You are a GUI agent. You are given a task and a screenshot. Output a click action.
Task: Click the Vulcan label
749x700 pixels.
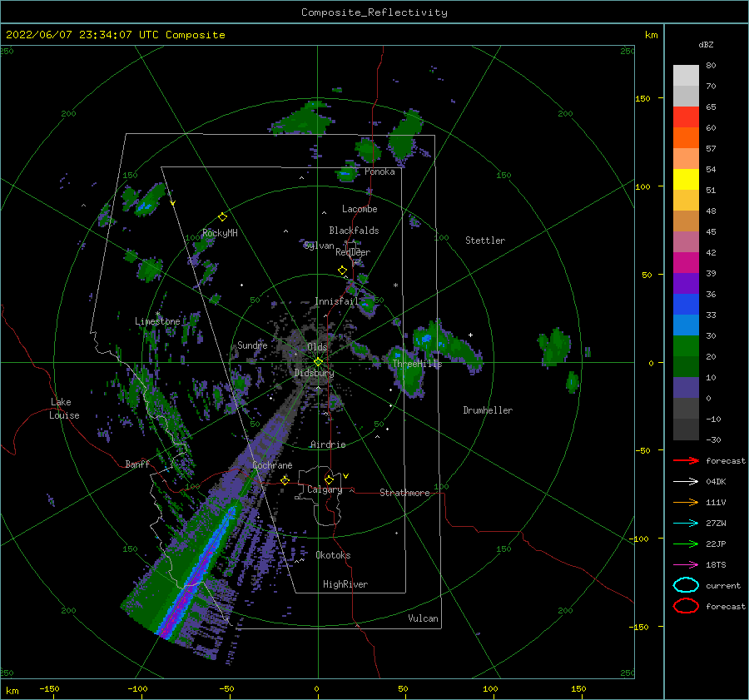[423, 618]
